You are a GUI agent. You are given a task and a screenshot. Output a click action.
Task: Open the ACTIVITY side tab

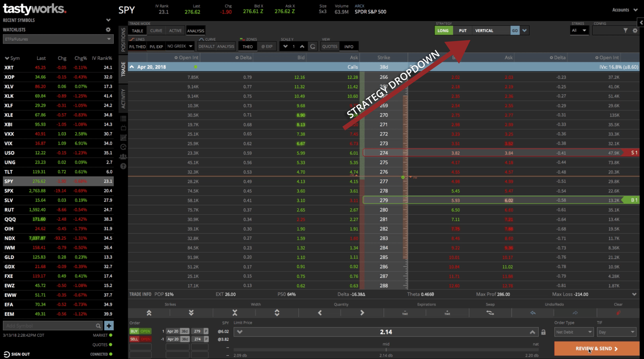pos(123,98)
